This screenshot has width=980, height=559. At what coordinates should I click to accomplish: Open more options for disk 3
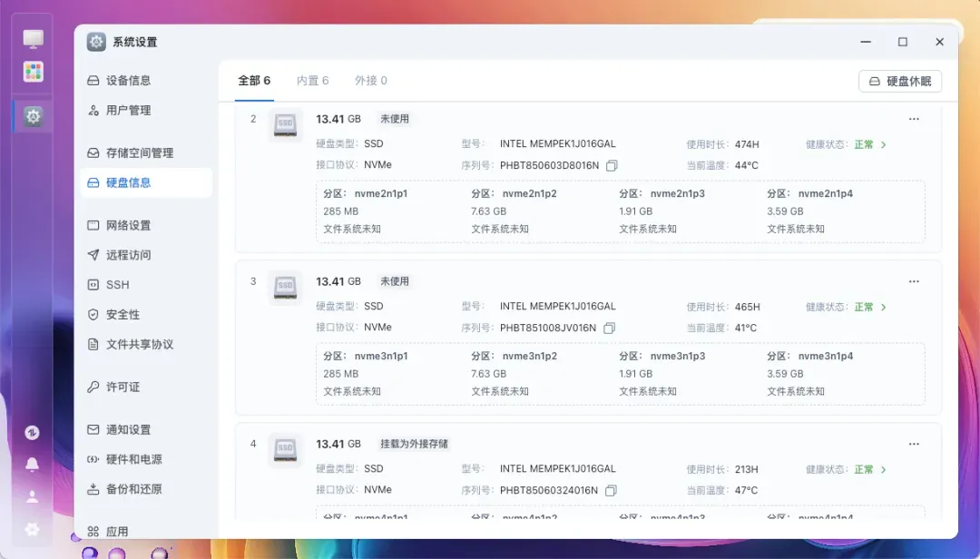tap(914, 281)
